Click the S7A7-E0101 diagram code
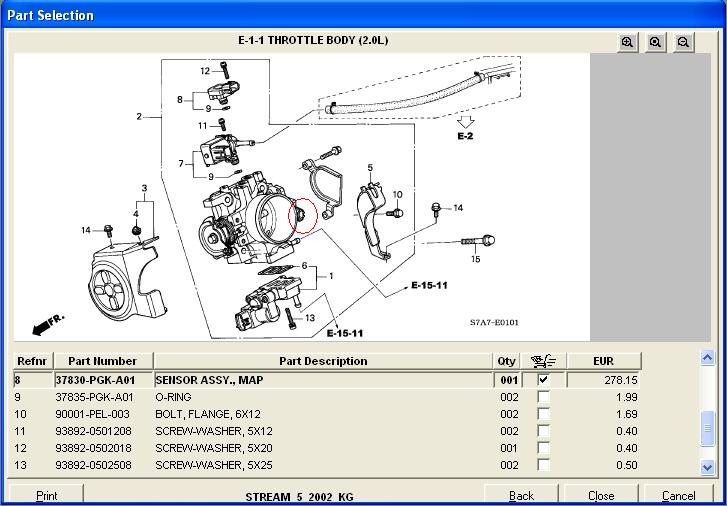The image size is (727, 506). (x=494, y=322)
